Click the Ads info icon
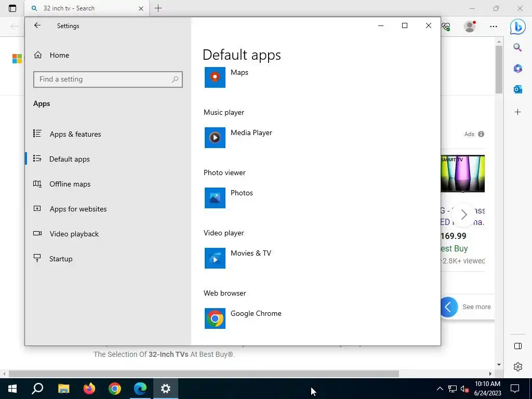This screenshot has width=532, height=399. point(481,134)
